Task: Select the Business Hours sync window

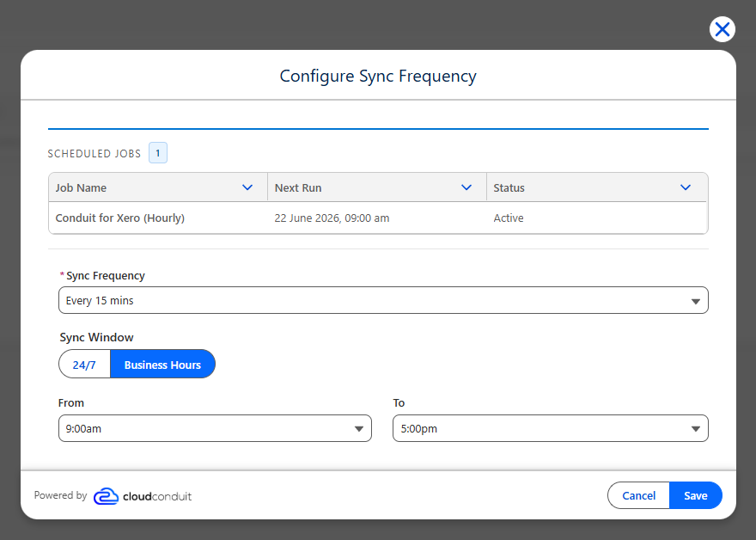Action: [x=162, y=365]
